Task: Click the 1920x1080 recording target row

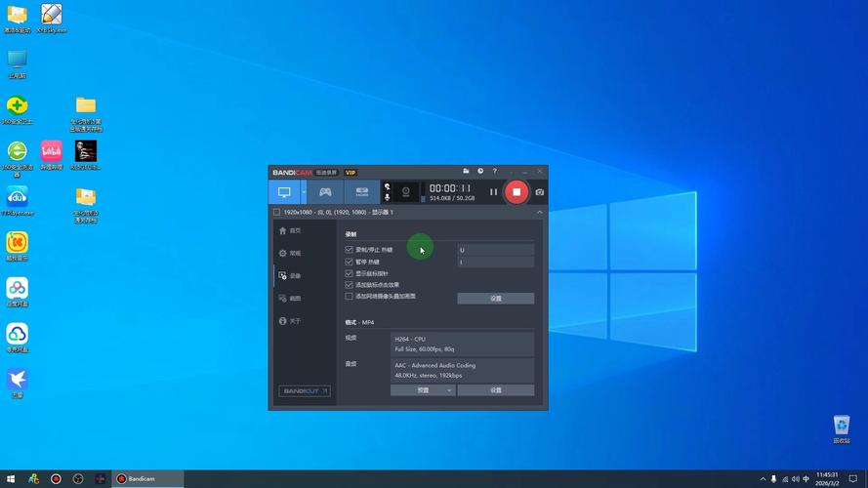Action: (408, 212)
